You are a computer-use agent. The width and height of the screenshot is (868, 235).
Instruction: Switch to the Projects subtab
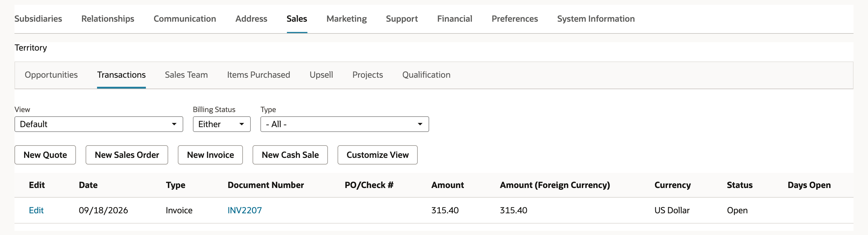[x=368, y=75]
